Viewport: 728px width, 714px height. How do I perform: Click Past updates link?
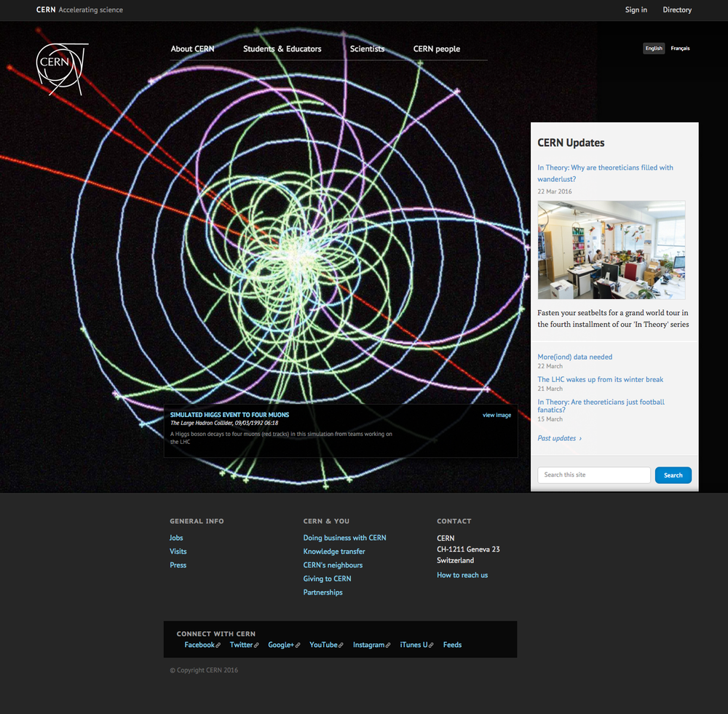coord(559,437)
